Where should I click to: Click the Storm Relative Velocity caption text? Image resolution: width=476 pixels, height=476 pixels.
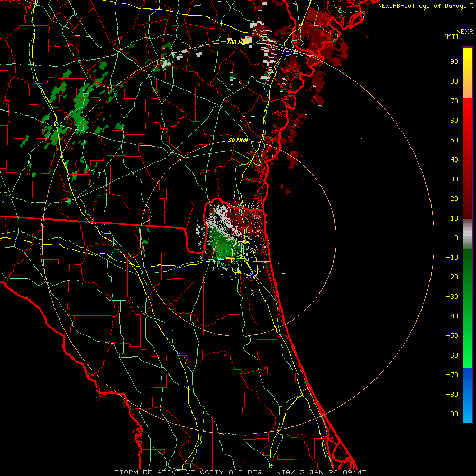(240, 472)
